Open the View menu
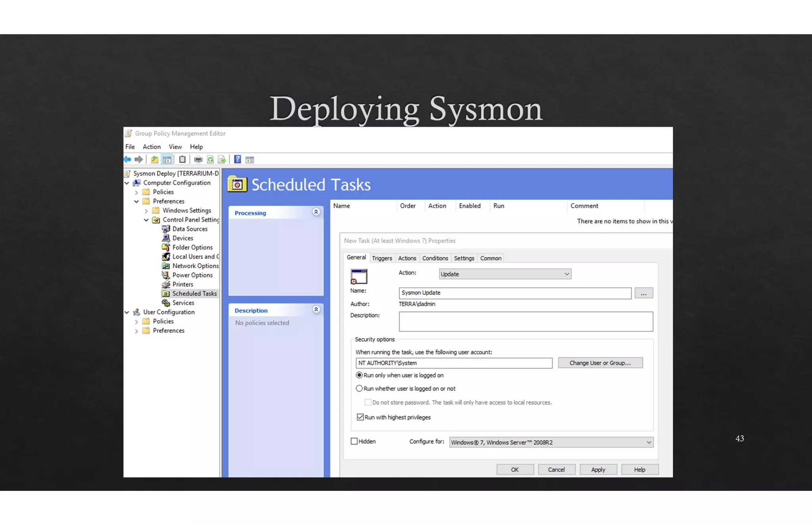This screenshot has width=812, height=525. [175, 147]
